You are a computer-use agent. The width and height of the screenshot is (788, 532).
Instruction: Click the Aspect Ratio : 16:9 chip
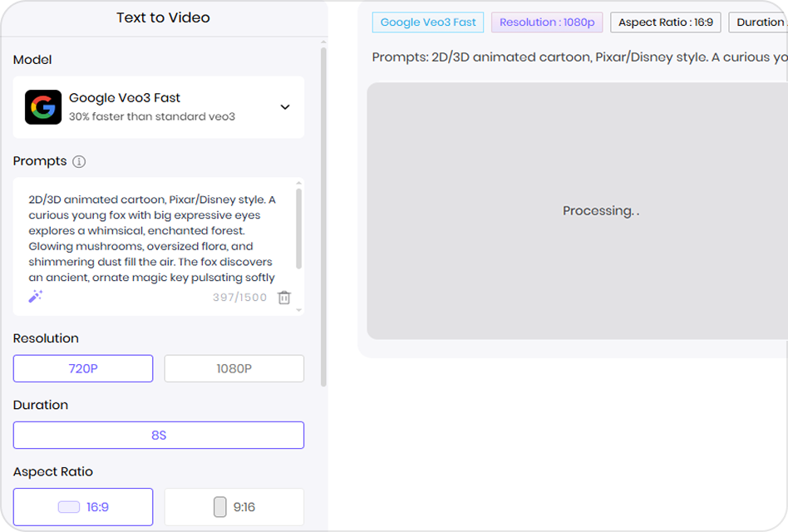(x=665, y=22)
